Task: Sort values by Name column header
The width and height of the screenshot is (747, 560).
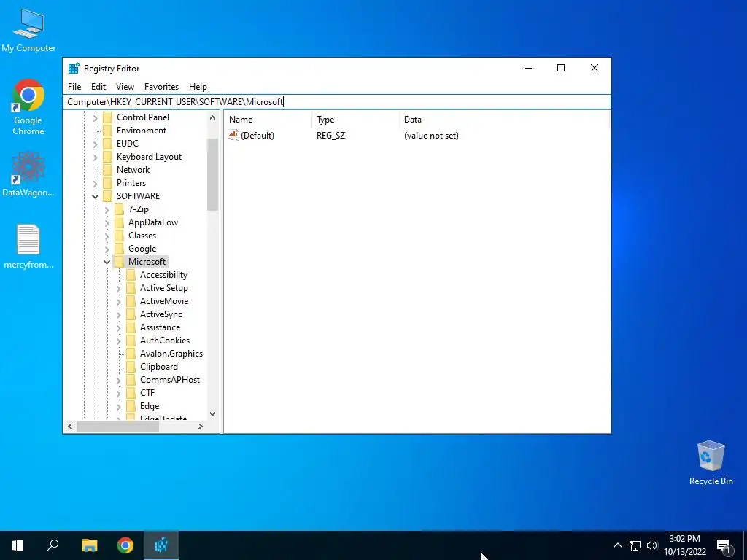Action: (268, 120)
